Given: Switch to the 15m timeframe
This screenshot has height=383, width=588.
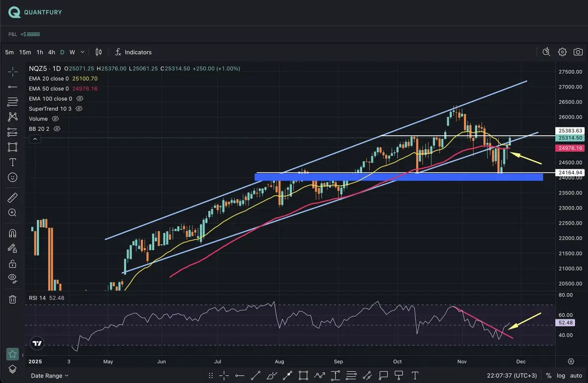Looking at the screenshot, I should 25,52.
